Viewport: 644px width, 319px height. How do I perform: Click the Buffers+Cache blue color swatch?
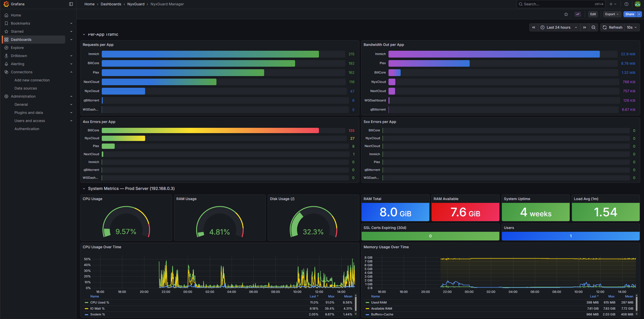(367, 314)
